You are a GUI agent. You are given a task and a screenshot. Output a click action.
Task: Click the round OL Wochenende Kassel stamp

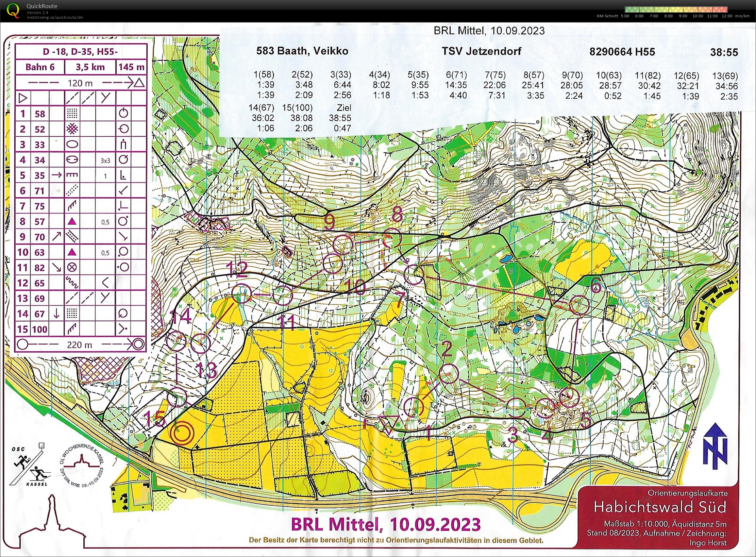(x=82, y=465)
